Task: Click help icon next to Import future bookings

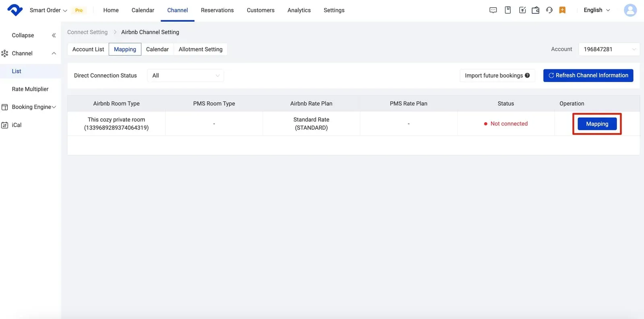Action: tap(527, 75)
